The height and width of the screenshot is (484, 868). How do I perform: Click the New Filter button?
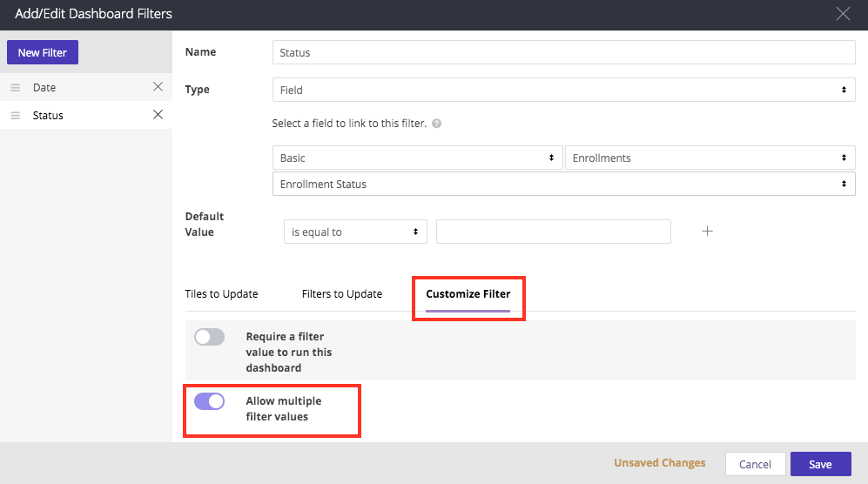[43, 52]
